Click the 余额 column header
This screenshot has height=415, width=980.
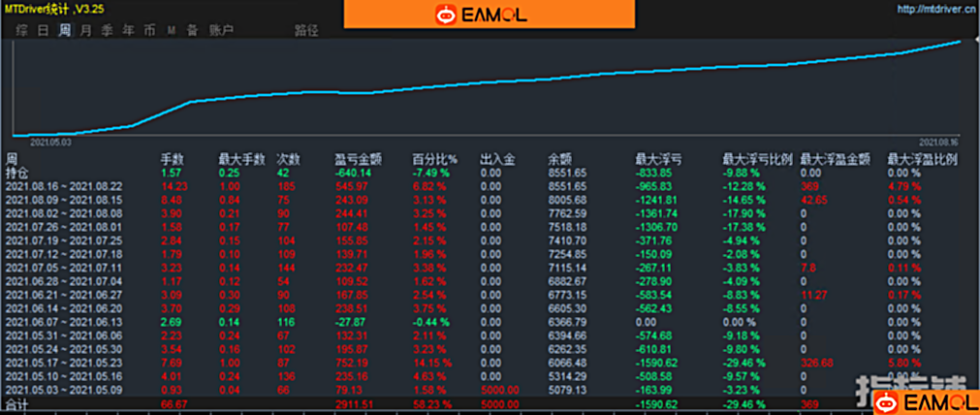[x=558, y=159]
